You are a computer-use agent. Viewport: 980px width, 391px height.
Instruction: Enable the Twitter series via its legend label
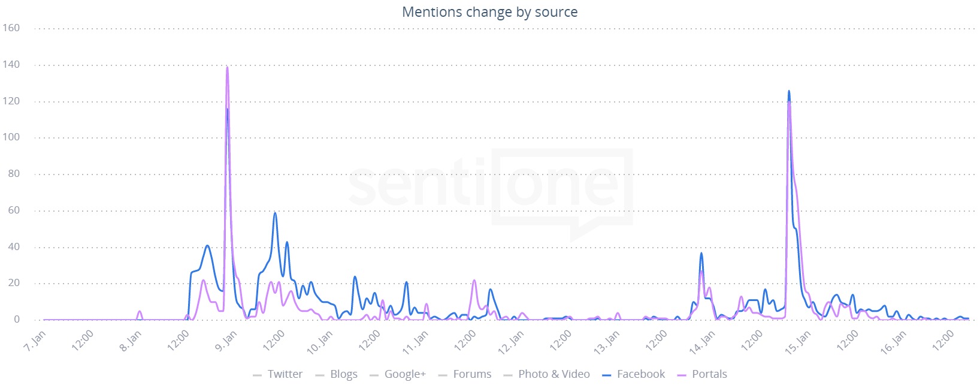tap(285, 374)
